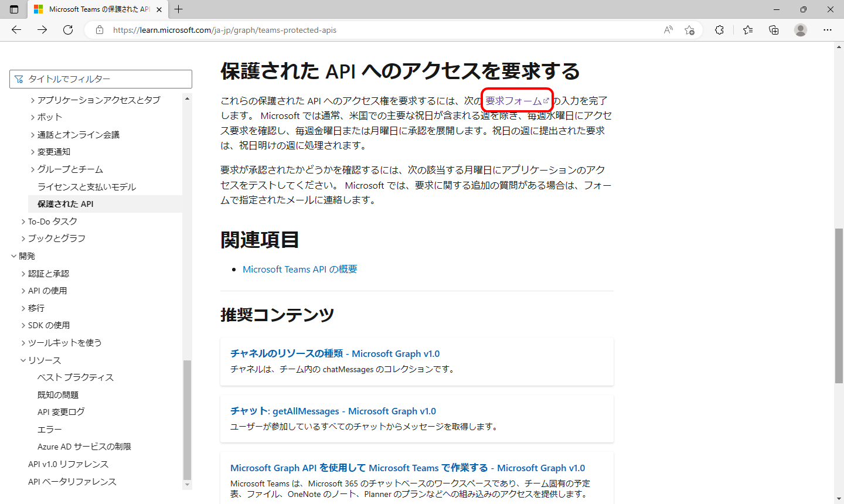Select 保護された API in sidebar
The height and width of the screenshot is (504, 844).
click(66, 204)
